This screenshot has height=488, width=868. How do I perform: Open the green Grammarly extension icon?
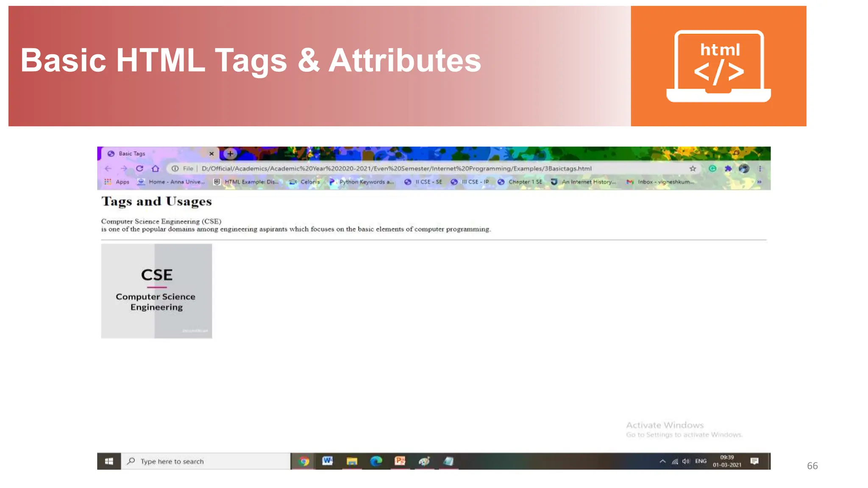(x=712, y=169)
